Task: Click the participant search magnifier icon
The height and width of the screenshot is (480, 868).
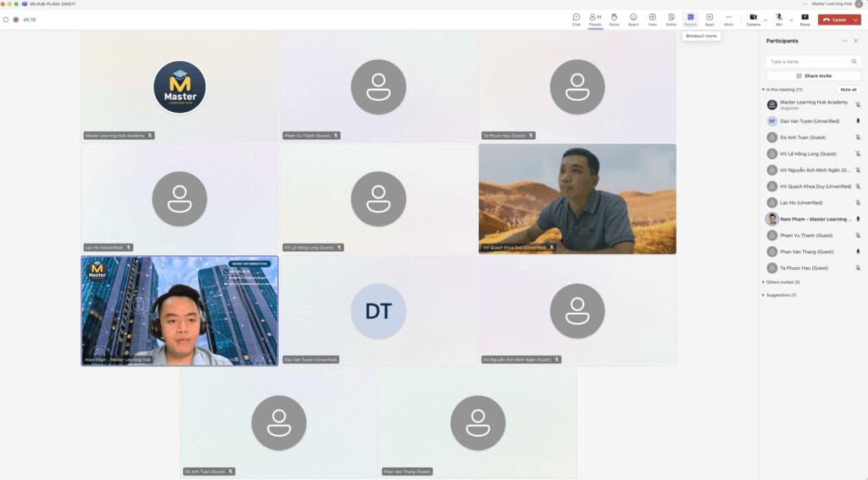Action: 854,61
